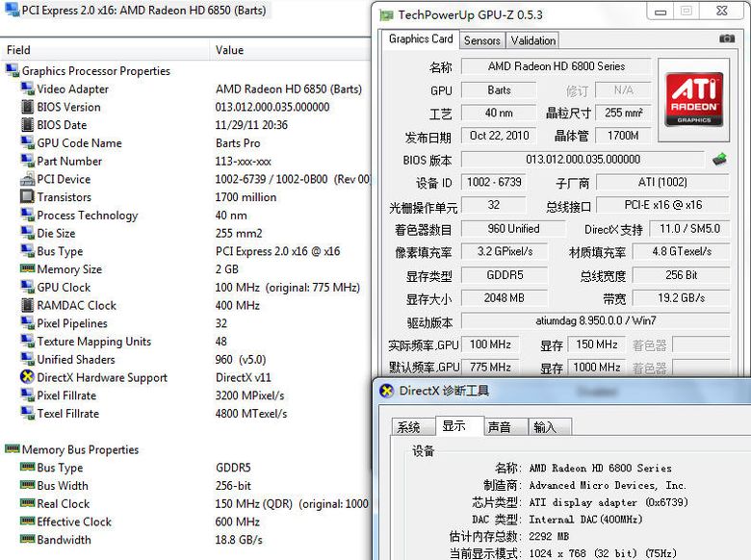Click the Memory Bus Properties group icon
This screenshot has height=560, width=751.
click(12, 448)
